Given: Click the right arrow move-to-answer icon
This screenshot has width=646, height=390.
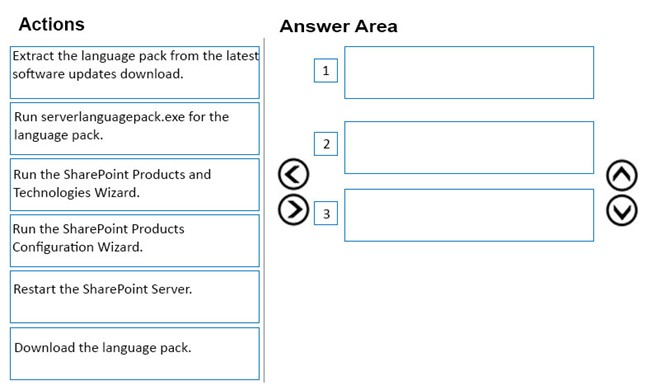Looking at the screenshot, I should [293, 210].
